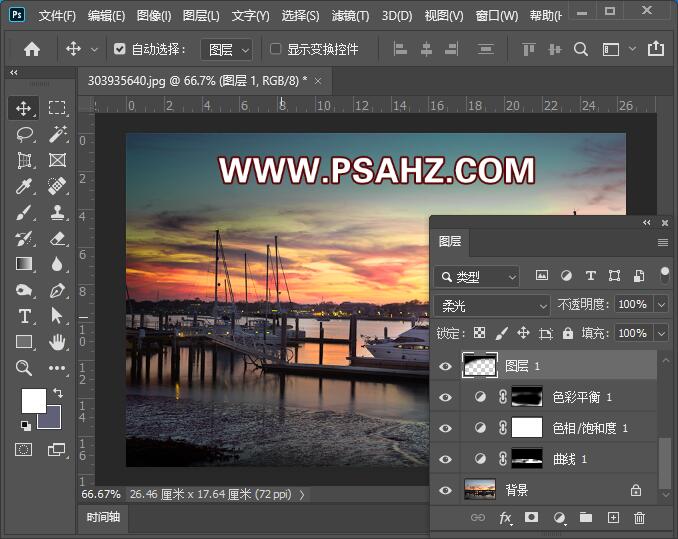678x539 pixels.
Task: Select the Blur tool
Action: coord(57,264)
